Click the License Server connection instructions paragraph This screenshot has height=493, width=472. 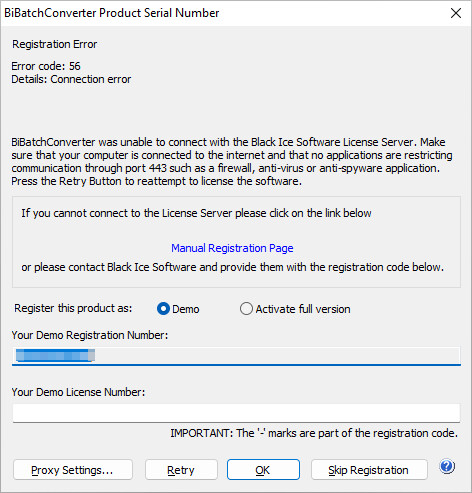(x=232, y=162)
